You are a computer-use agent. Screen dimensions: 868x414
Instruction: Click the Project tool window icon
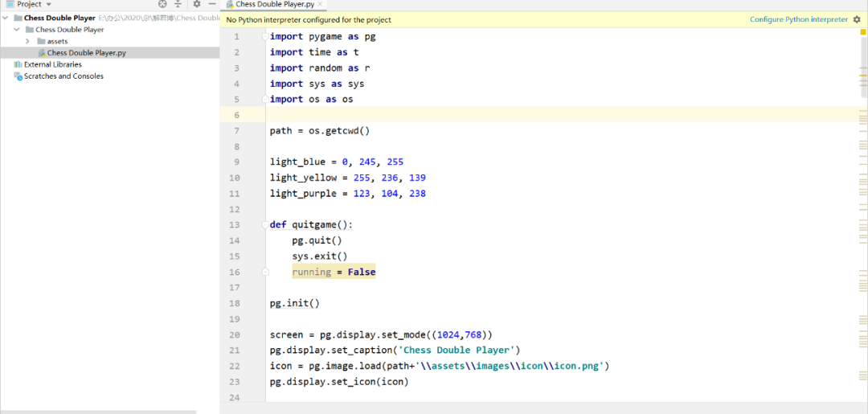point(10,4)
